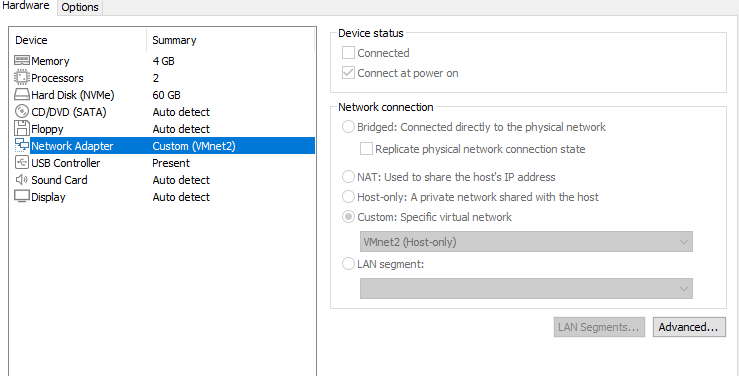Screen dimensions: 739x376
Task: Click the Sound Card speaker icon
Action: (22, 180)
